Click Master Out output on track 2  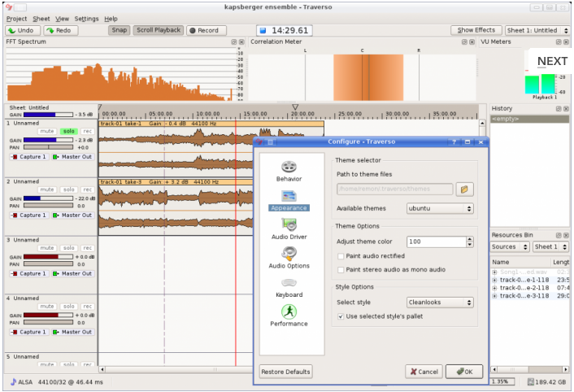(72, 216)
